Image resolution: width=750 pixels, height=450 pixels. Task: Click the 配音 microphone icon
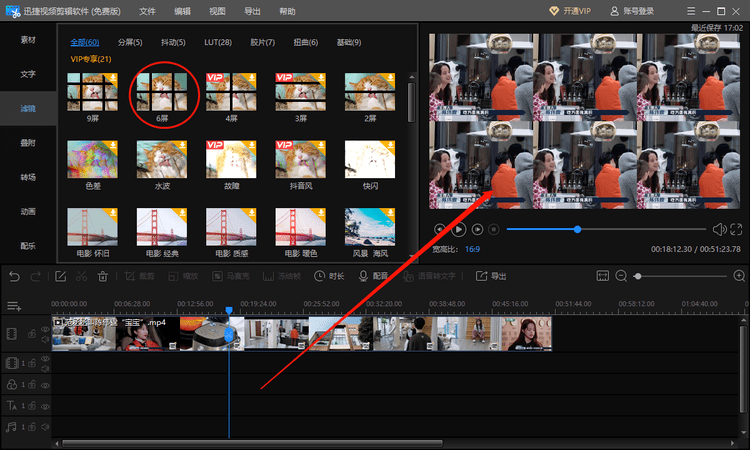(x=364, y=276)
